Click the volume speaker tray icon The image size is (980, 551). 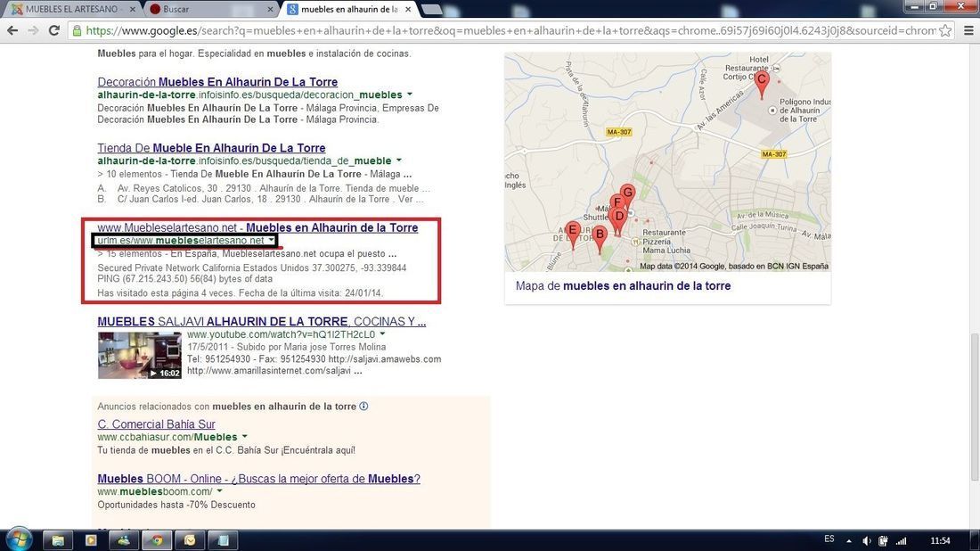click(x=867, y=541)
